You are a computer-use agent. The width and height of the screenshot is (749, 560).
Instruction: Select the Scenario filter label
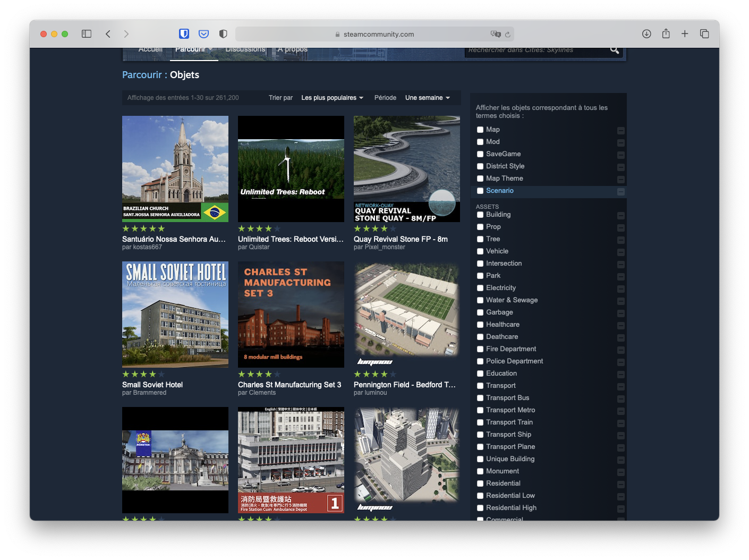[x=500, y=191]
